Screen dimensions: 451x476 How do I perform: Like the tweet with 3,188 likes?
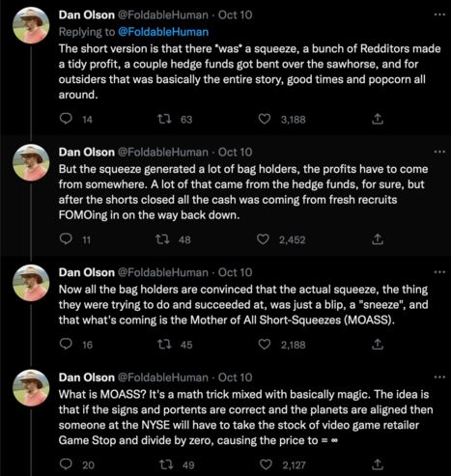pyautogui.click(x=265, y=120)
